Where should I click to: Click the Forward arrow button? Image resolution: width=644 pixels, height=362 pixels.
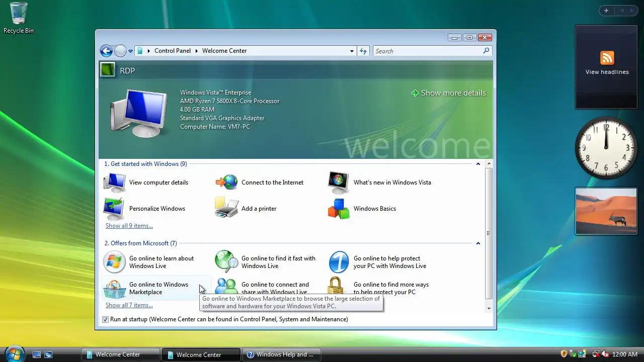(x=120, y=51)
